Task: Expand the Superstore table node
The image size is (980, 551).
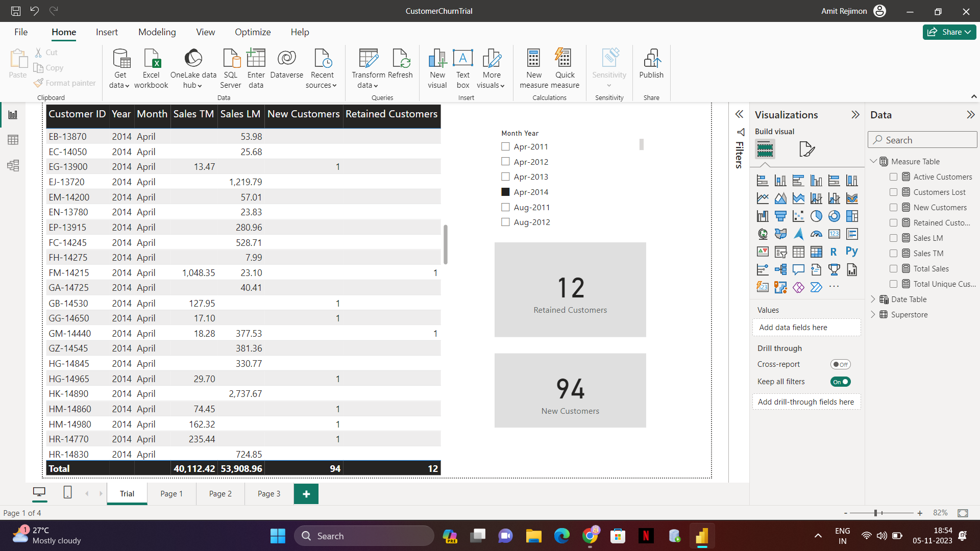Action: (873, 315)
